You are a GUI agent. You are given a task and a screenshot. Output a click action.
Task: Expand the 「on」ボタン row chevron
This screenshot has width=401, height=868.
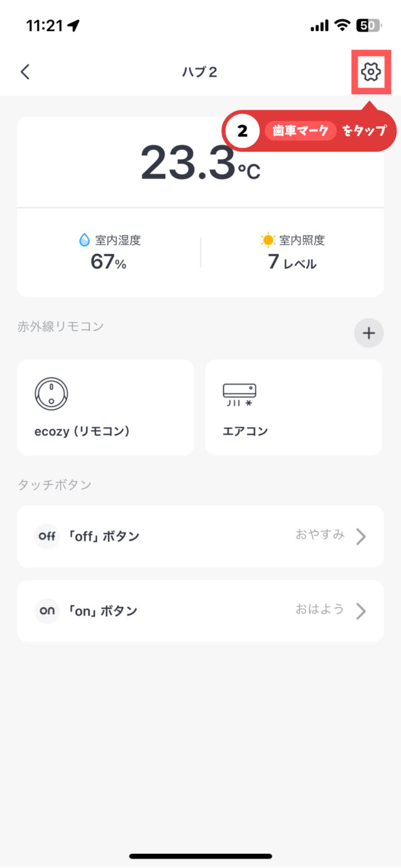click(361, 611)
